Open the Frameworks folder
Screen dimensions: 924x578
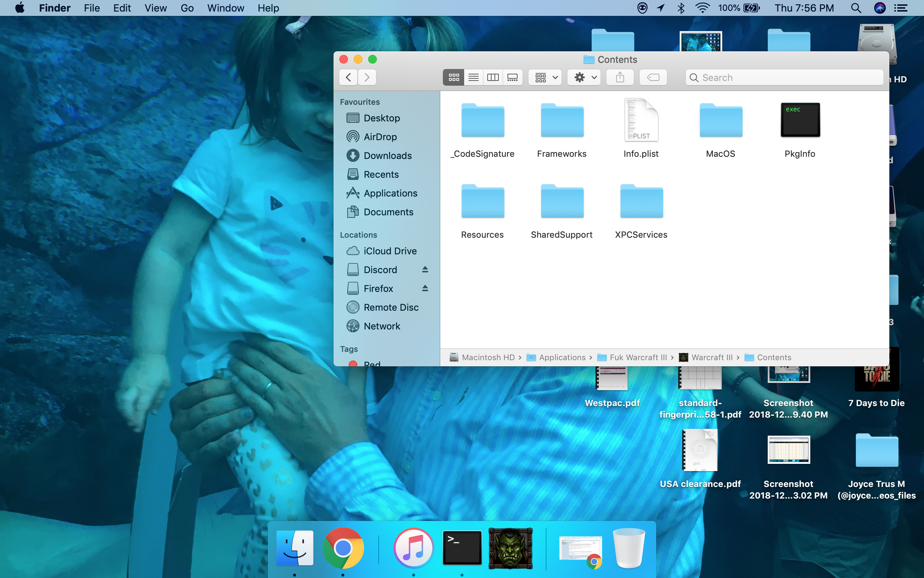coord(562,121)
